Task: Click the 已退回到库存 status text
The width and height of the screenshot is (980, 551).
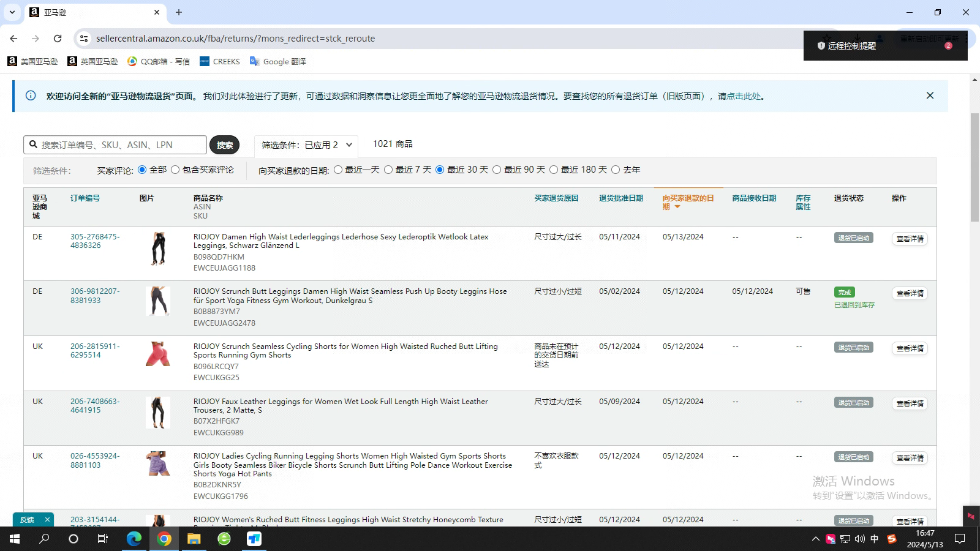Action: click(x=854, y=305)
